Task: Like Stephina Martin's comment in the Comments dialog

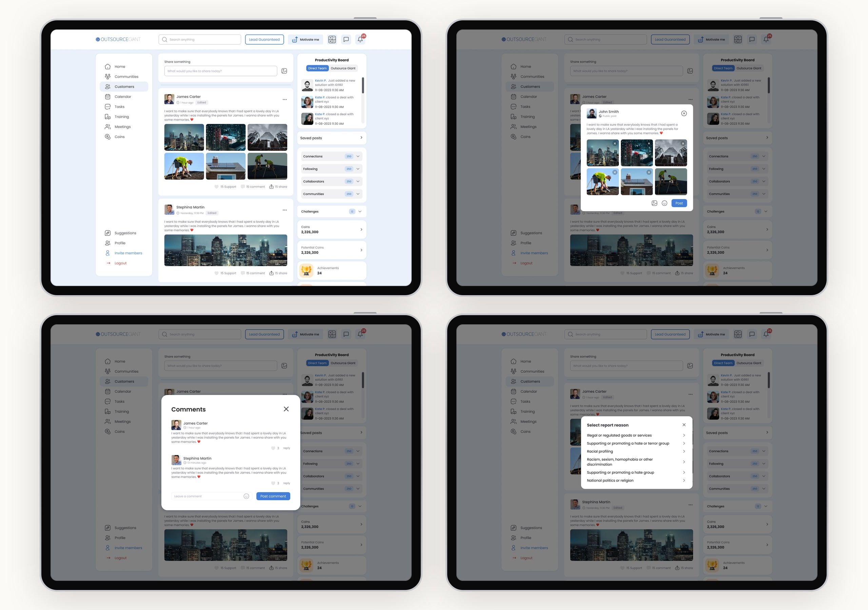Action: 273,483
